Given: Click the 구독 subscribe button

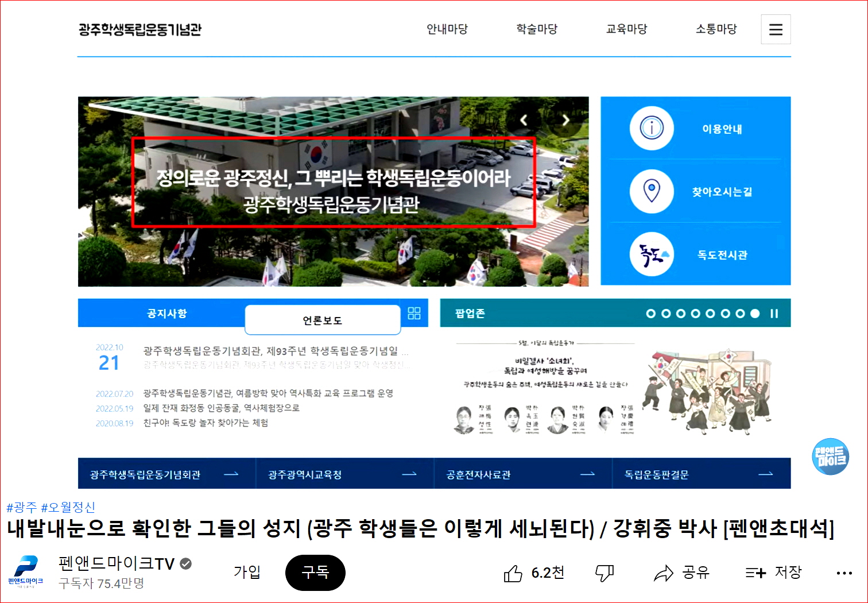Looking at the screenshot, I should click(315, 573).
